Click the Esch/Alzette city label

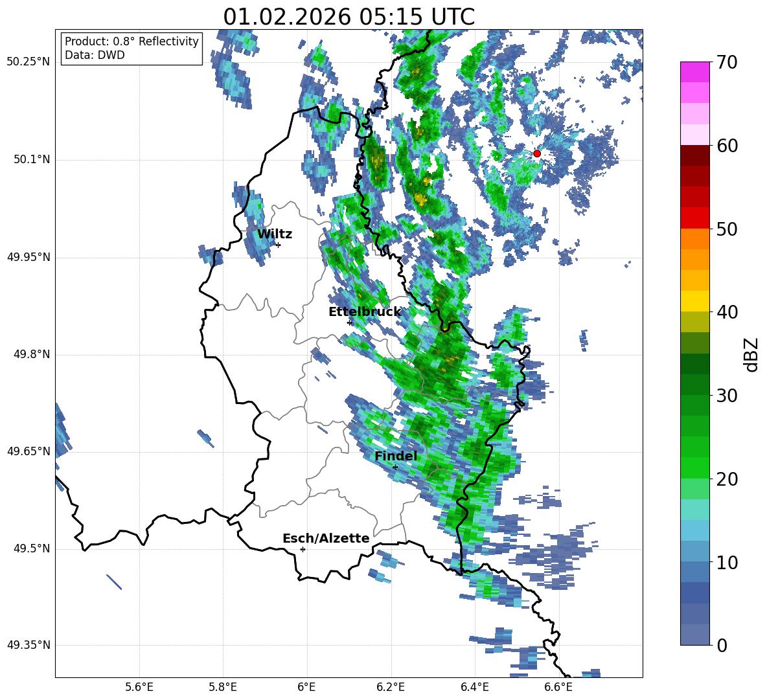pyautogui.click(x=326, y=539)
